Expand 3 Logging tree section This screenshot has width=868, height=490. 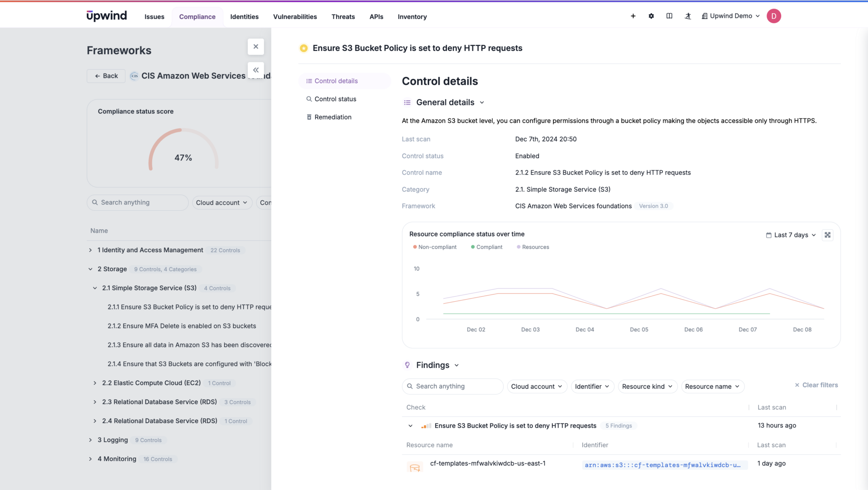coord(90,440)
